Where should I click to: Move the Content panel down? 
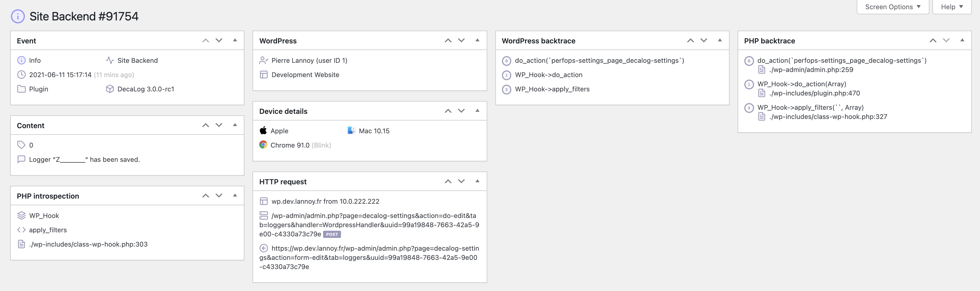coord(219,125)
